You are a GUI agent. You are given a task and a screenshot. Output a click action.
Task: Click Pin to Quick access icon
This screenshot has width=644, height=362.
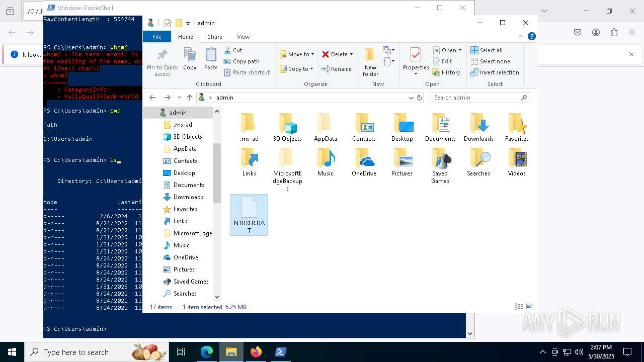click(x=162, y=62)
